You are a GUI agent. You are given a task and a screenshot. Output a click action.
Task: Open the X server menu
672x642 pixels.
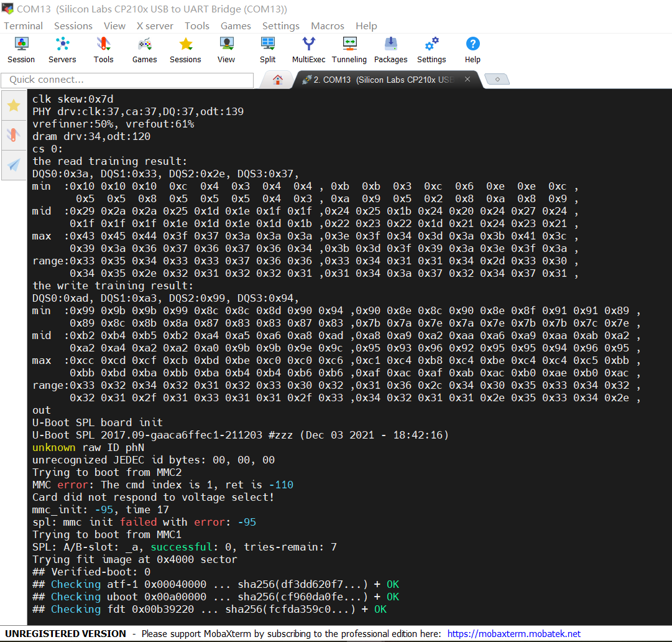point(155,26)
